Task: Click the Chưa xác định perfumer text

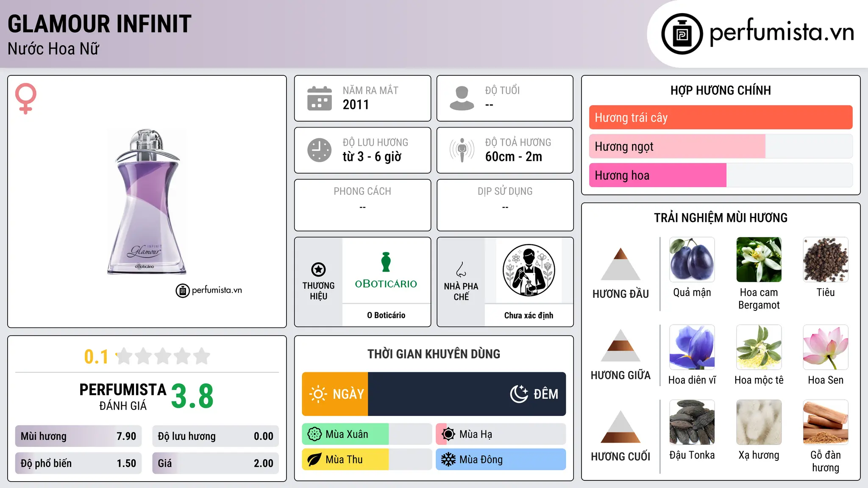Action: [x=529, y=315]
